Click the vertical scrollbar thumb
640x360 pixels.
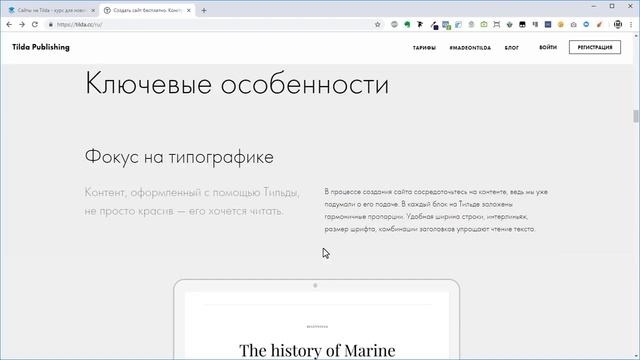pyautogui.click(x=636, y=116)
